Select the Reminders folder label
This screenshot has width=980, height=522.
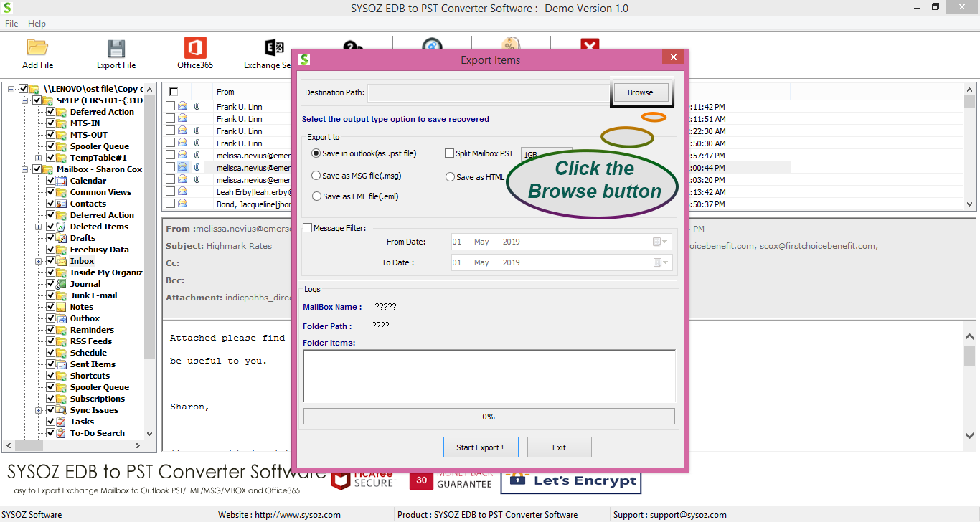[92, 330]
